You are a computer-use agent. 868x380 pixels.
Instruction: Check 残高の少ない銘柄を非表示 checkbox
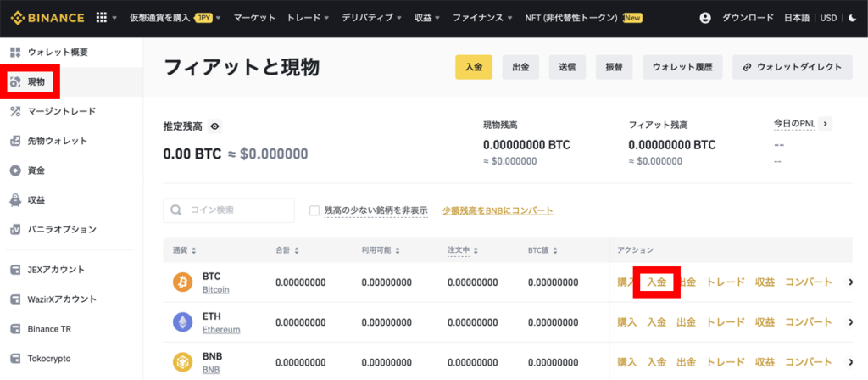click(x=314, y=210)
